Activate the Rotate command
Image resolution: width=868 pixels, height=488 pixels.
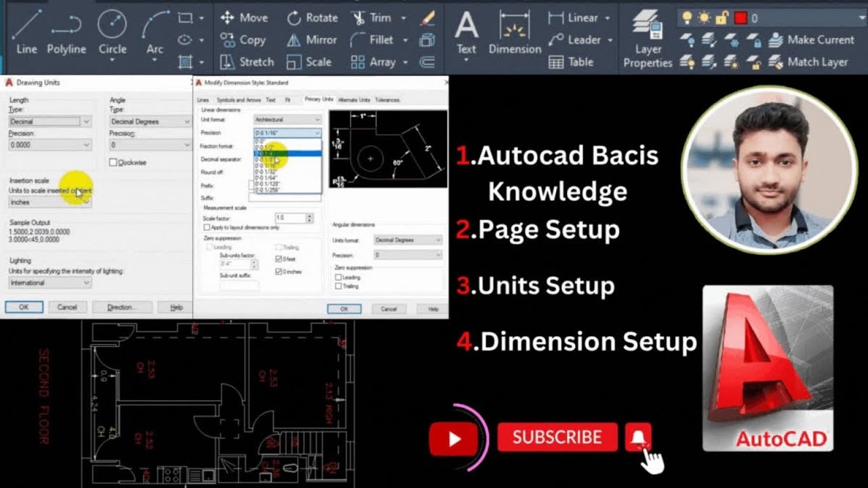point(312,18)
